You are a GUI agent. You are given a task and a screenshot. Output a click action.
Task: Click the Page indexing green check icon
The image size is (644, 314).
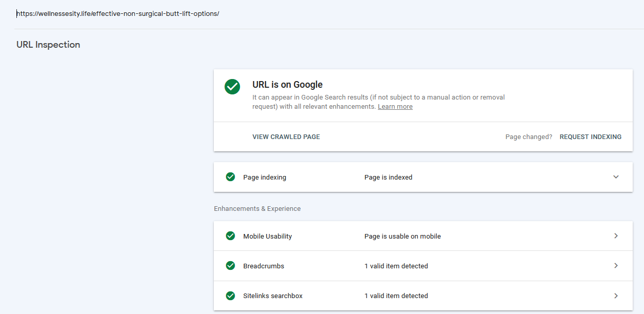231,177
